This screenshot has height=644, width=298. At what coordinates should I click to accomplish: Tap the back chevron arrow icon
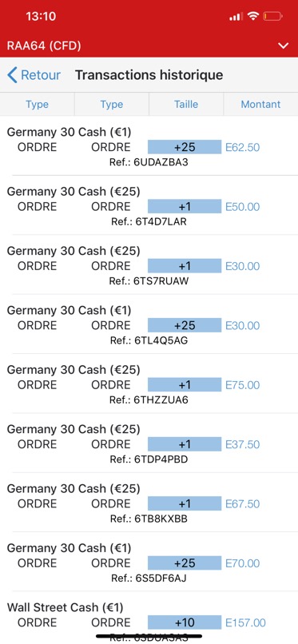(12, 75)
